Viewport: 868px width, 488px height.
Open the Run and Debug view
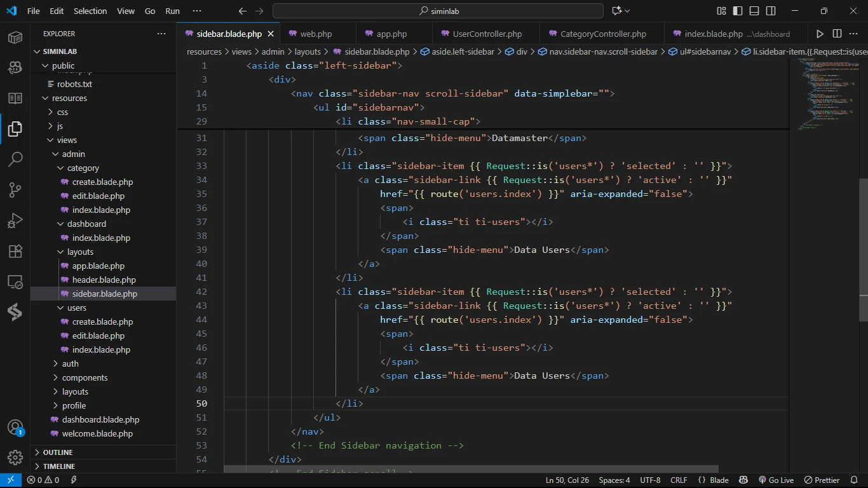click(15, 220)
